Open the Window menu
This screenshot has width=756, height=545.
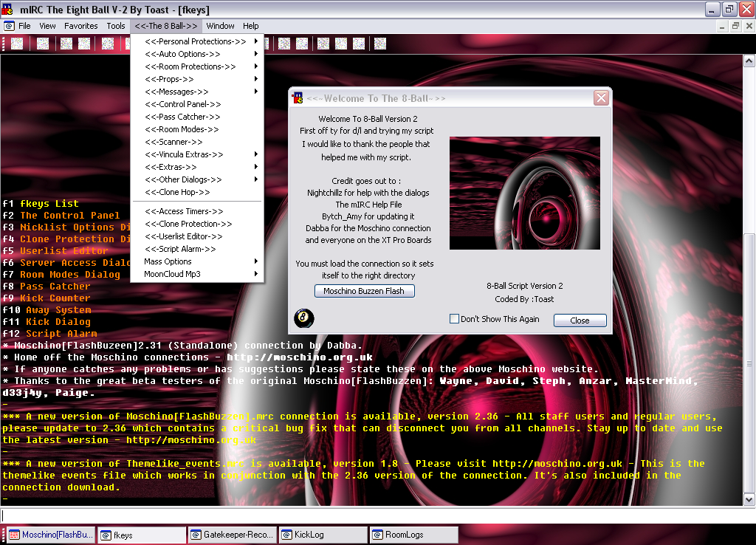pyautogui.click(x=220, y=26)
